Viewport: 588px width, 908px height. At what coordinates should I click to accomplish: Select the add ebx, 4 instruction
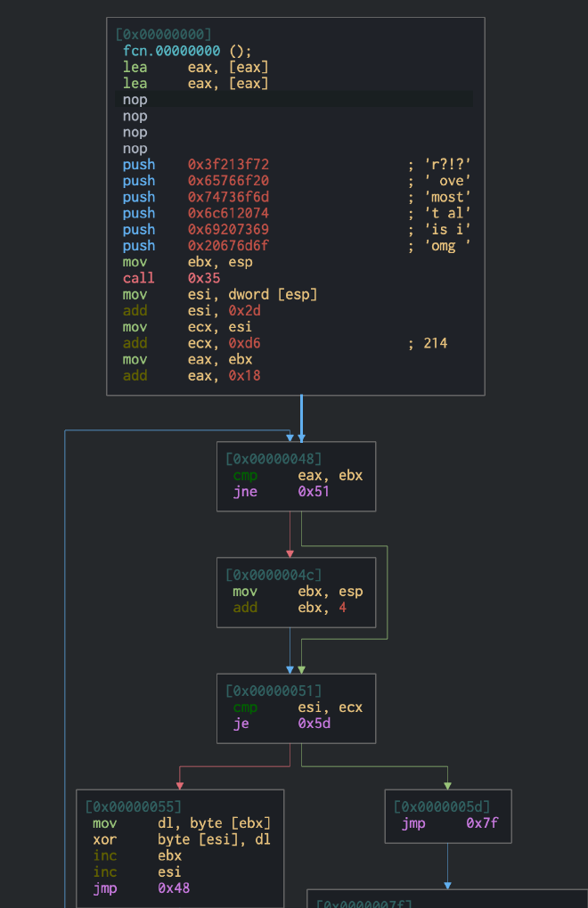(x=289, y=607)
